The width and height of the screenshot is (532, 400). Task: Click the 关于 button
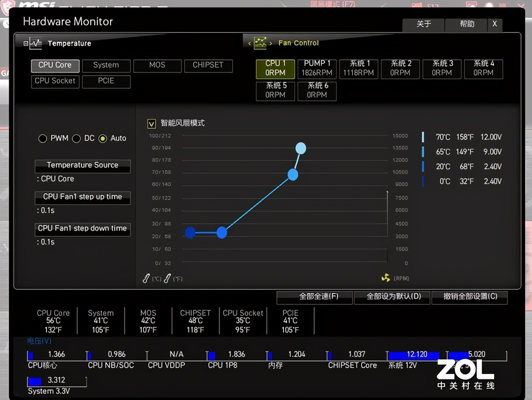424,25
